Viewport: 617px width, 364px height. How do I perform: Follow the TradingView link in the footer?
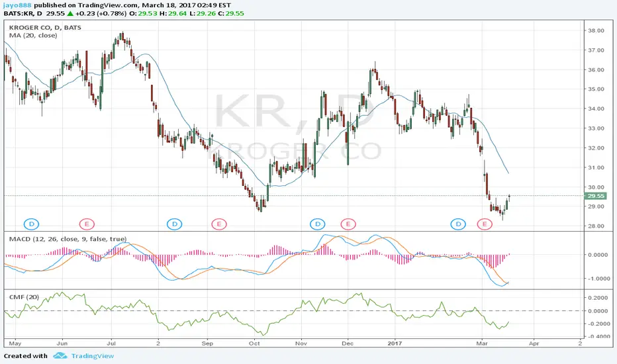coord(93,356)
